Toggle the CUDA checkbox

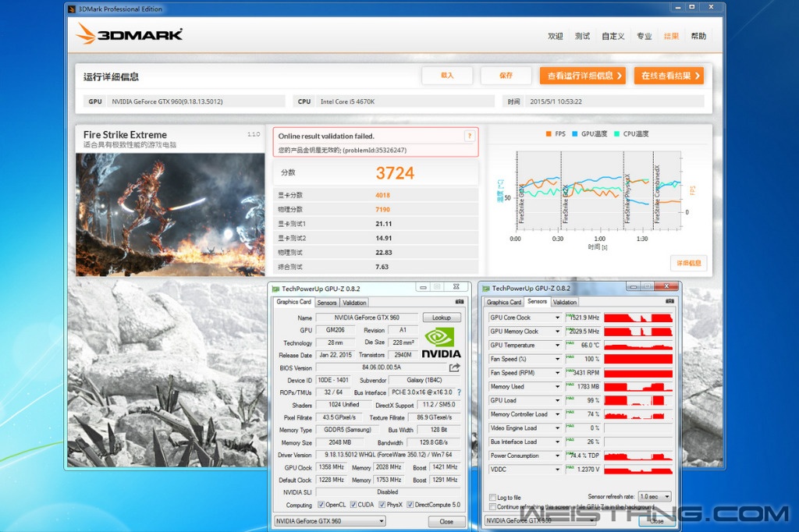tap(353, 505)
